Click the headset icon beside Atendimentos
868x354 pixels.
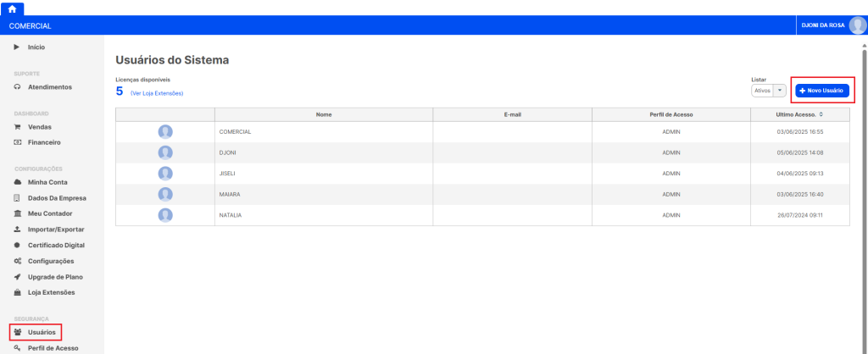tap(17, 87)
